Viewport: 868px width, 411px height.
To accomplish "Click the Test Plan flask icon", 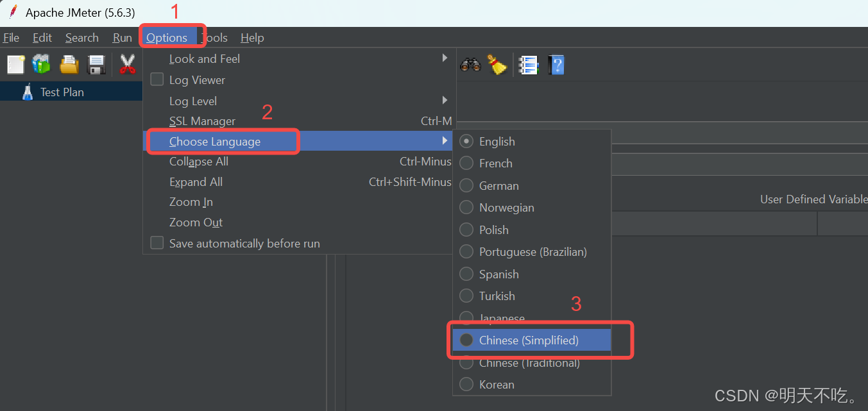I will pyautogui.click(x=27, y=92).
